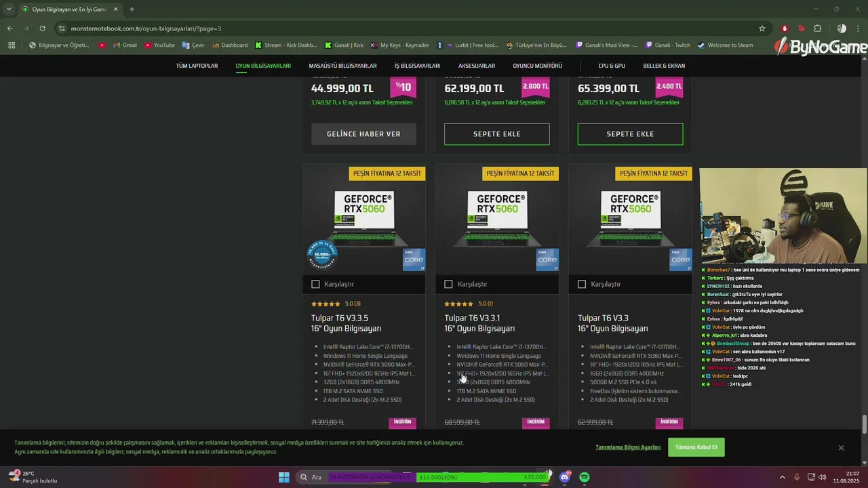Open Tulpar T6 V3.3.5 product title

click(347, 323)
